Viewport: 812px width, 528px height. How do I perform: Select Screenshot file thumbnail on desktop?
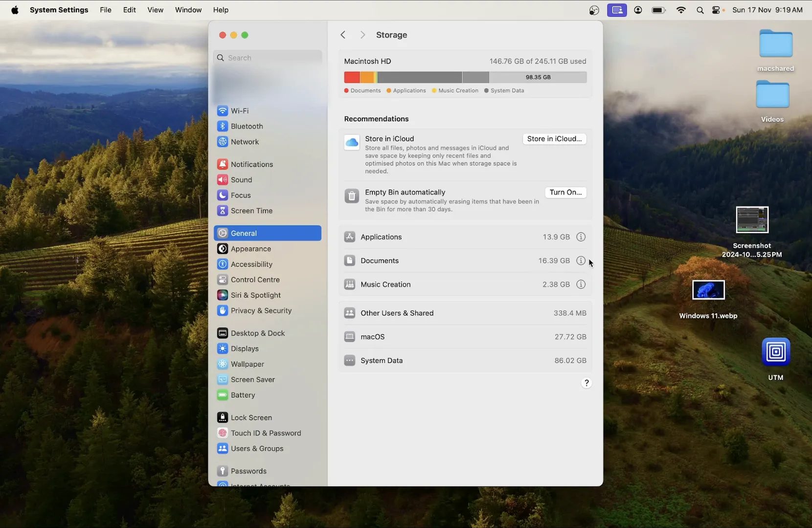(752, 220)
